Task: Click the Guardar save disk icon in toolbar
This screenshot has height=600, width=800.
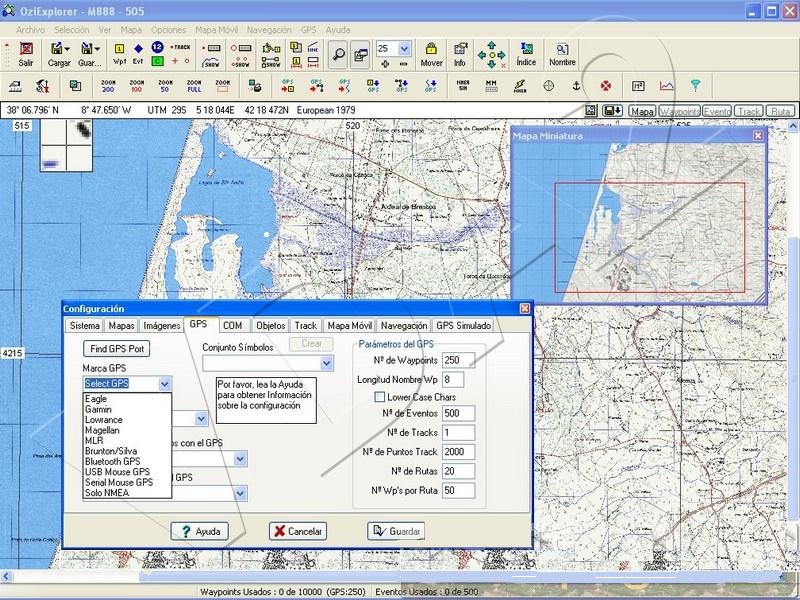Action: [x=87, y=48]
